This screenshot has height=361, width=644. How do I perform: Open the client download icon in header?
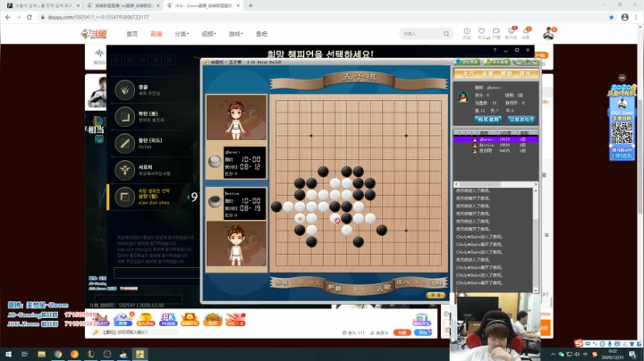[x=512, y=31]
